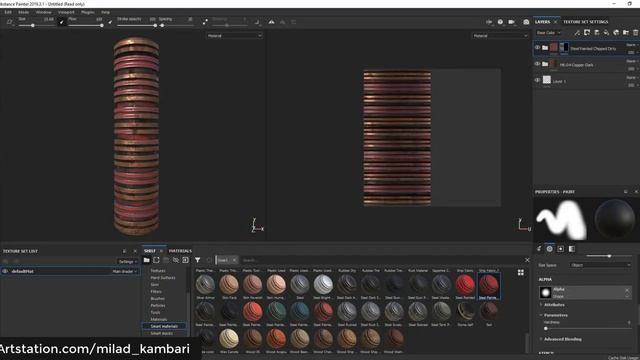Viewport: 640px width, 360px height.
Task: Expand the Steel Painted Chipped Dirty folder
Action: coord(545,48)
